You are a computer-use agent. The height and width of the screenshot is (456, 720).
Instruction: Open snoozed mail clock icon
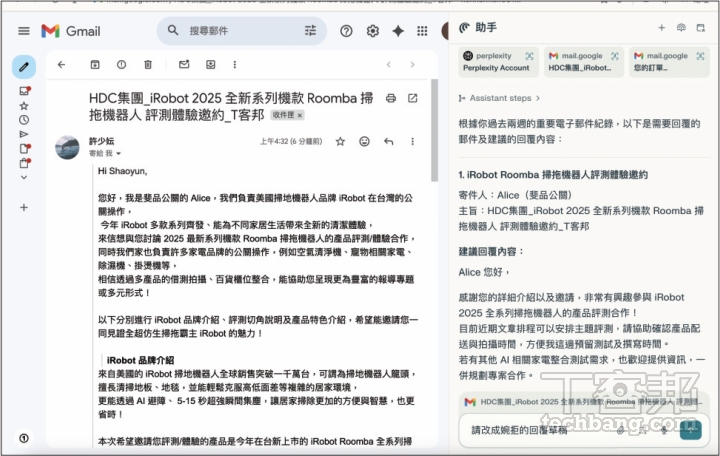click(24, 120)
